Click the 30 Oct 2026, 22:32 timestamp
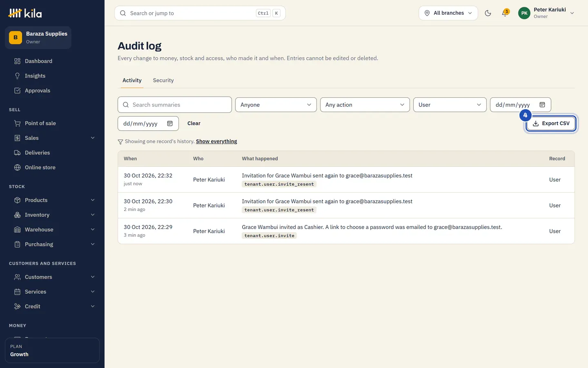This screenshot has width=588, height=368. tap(148, 175)
